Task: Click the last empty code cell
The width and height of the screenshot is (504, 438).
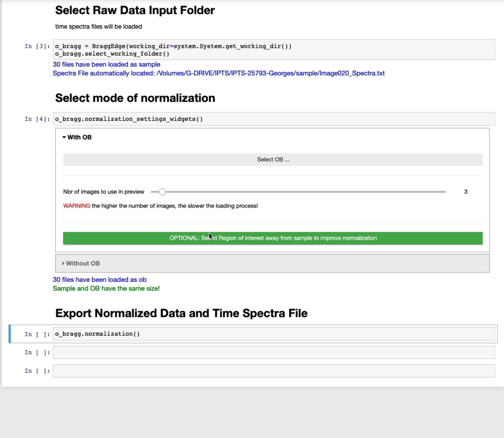Action: (x=273, y=371)
